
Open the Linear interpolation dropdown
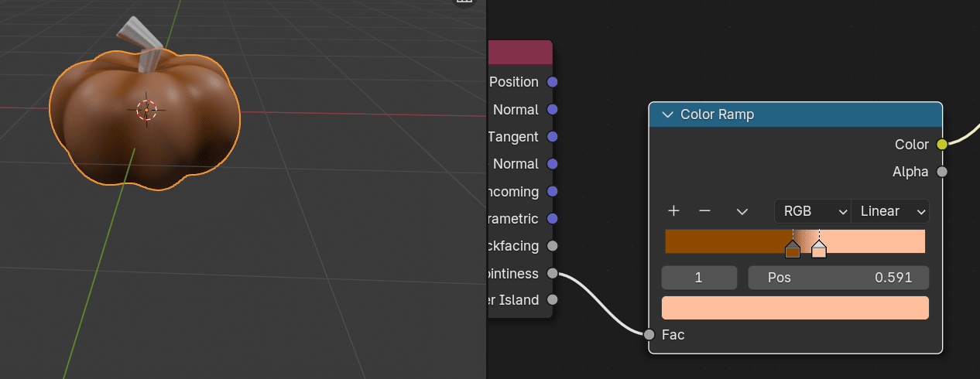[890, 211]
